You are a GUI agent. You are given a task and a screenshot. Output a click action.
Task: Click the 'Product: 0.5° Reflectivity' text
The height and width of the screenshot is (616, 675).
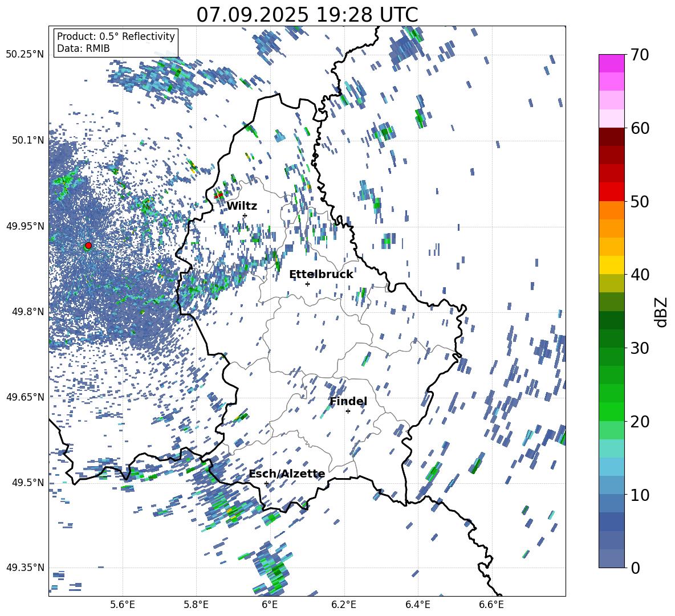(x=116, y=36)
